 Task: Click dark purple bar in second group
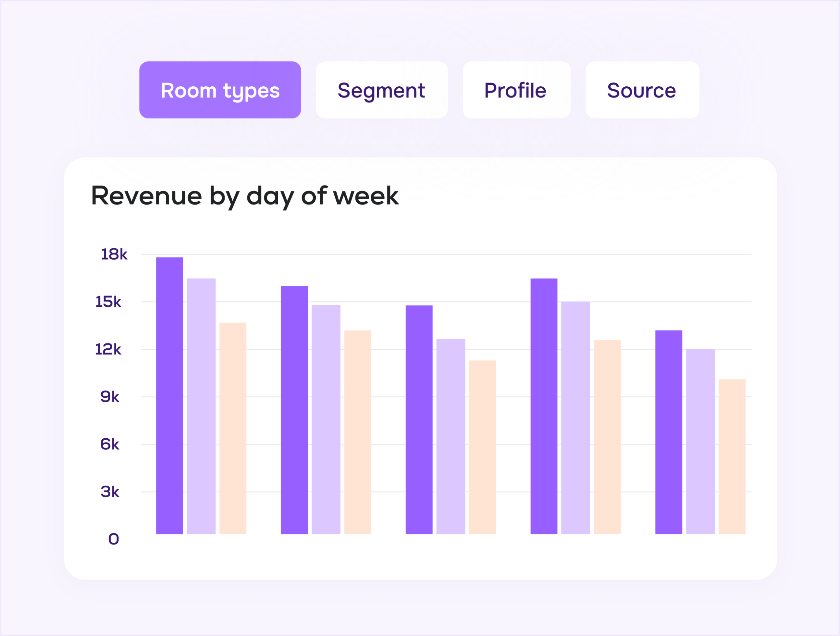(x=294, y=410)
